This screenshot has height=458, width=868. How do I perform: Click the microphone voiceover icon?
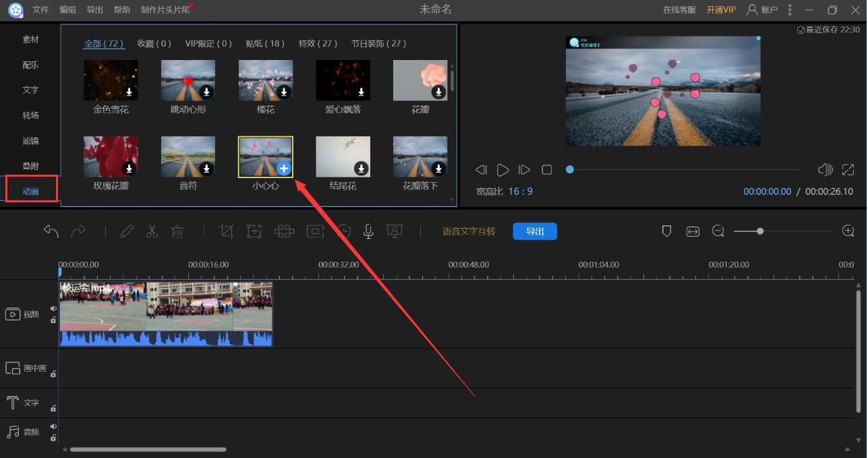pos(368,231)
